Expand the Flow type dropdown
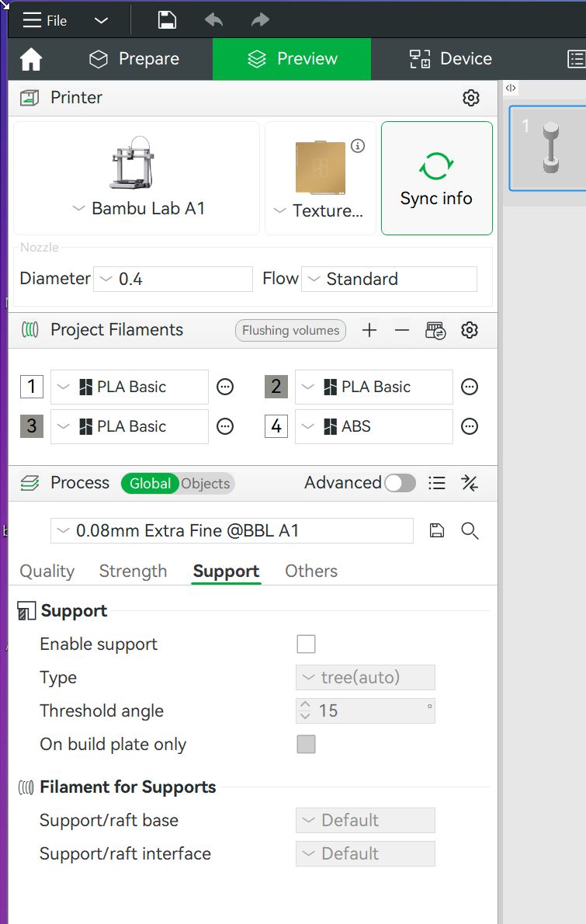 [x=389, y=279]
